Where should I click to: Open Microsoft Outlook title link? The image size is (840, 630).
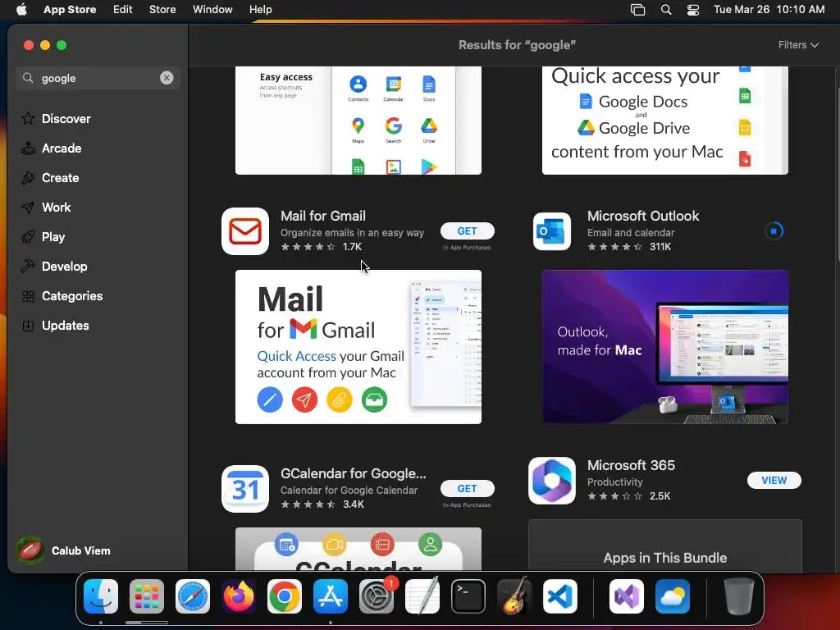coord(643,216)
